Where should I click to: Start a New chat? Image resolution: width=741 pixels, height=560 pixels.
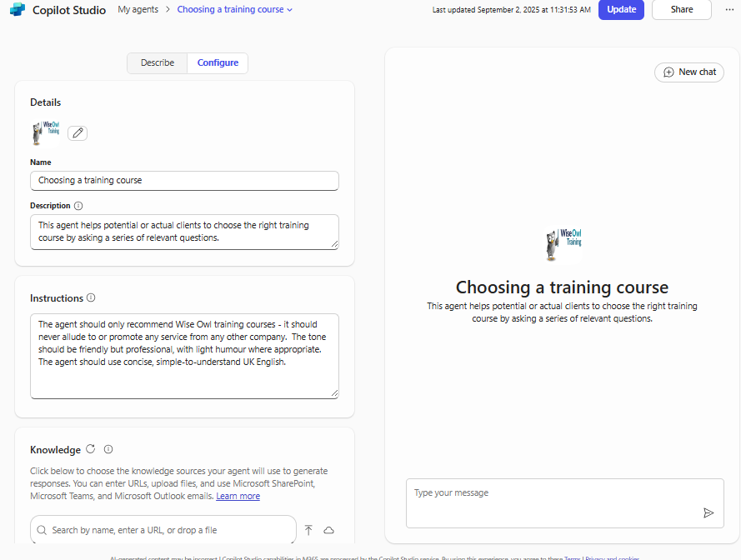tap(689, 72)
